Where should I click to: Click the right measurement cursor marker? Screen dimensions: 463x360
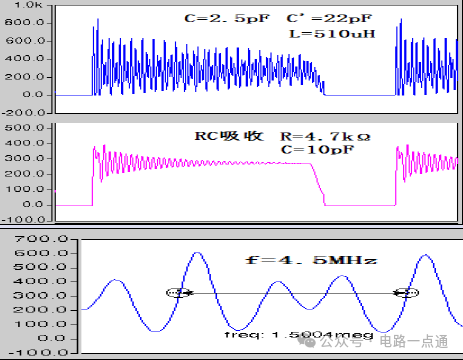[406, 292]
